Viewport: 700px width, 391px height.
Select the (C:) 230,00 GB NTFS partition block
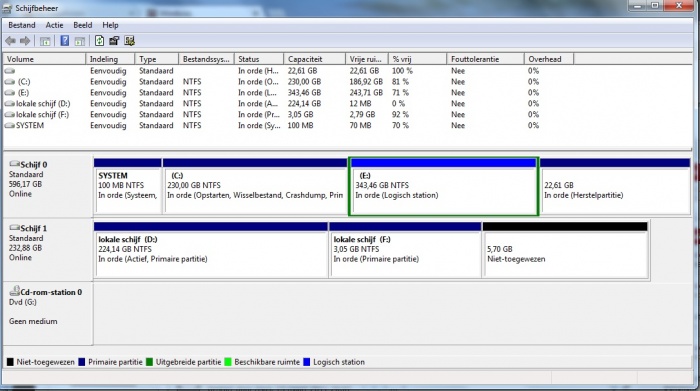(255, 186)
